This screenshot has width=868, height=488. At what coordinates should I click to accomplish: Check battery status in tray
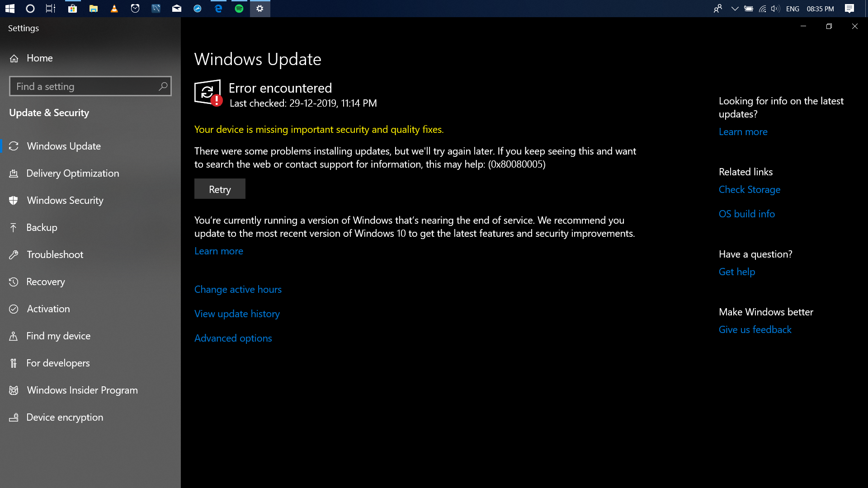pos(749,9)
